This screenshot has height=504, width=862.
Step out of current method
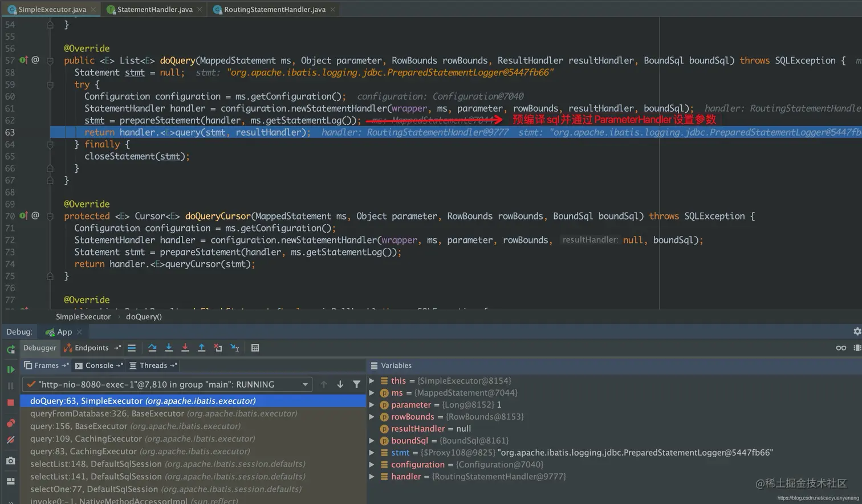click(x=201, y=348)
